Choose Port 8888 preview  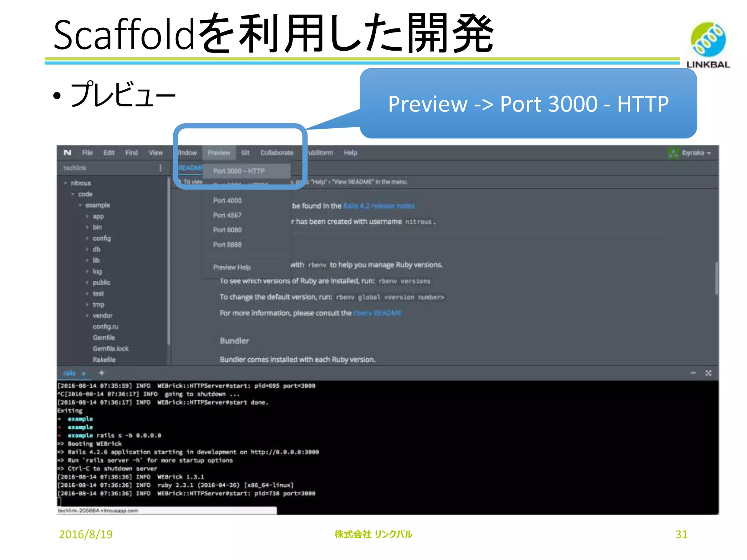tap(247, 245)
